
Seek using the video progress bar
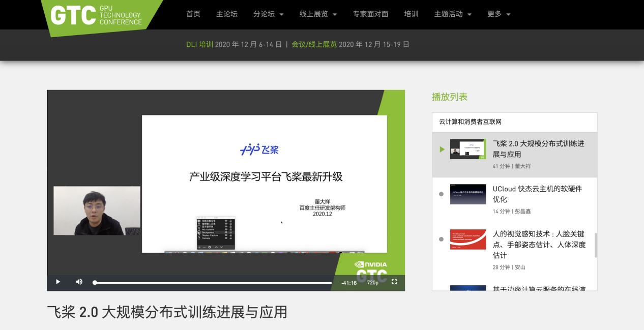point(214,282)
